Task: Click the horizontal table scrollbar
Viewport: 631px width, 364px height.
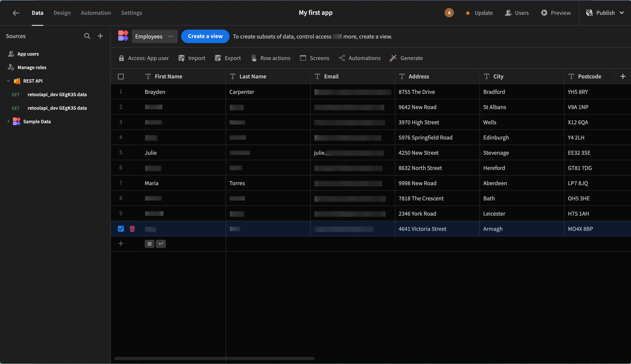Action: tap(214, 359)
